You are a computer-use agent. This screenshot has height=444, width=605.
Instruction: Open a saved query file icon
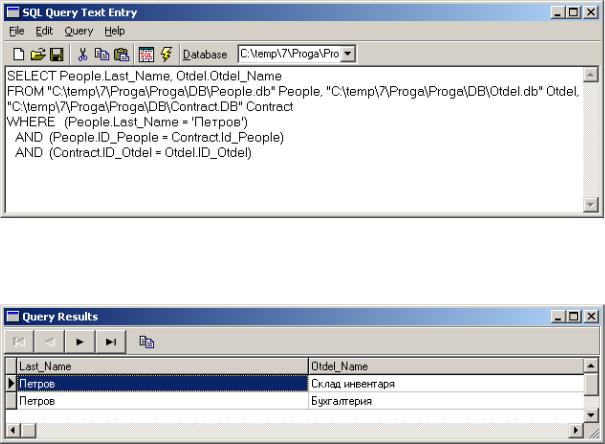click(38, 54)
